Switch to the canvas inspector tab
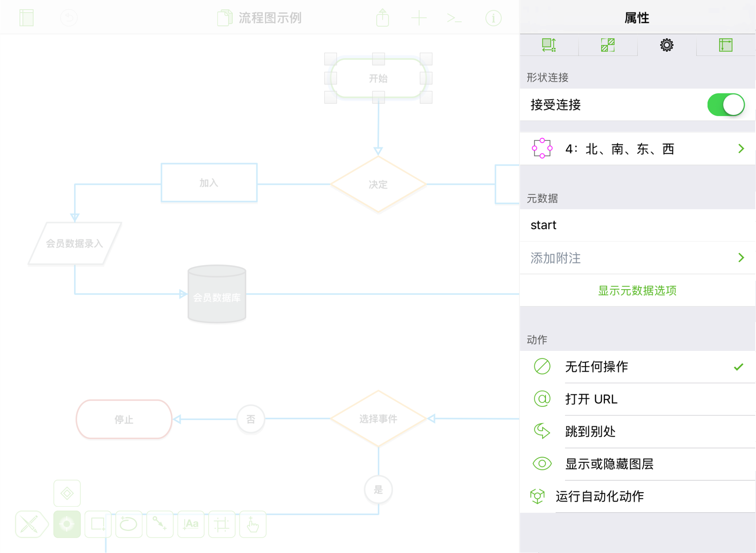The image size is (756, 553). [x=725, y=45]
